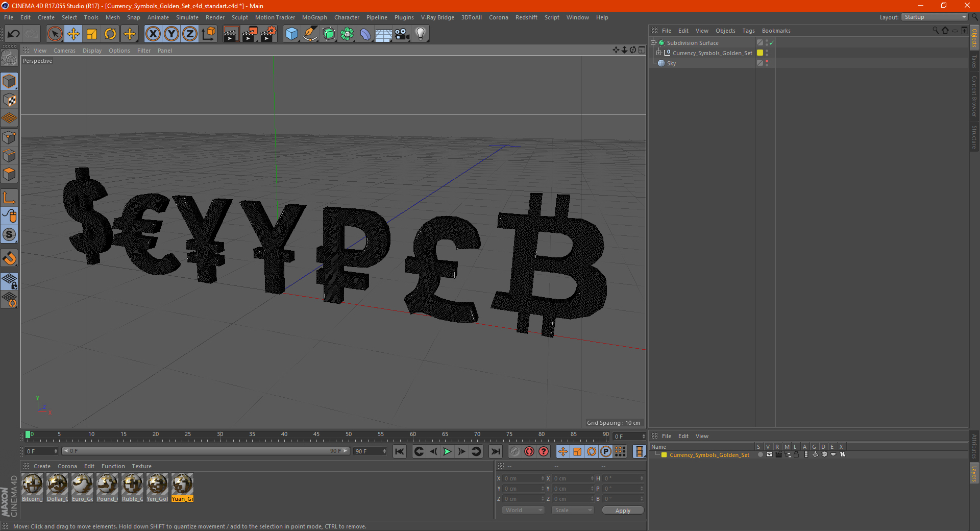
Task: Enable Polygons mode in left palette
Action: coord(9,174)
